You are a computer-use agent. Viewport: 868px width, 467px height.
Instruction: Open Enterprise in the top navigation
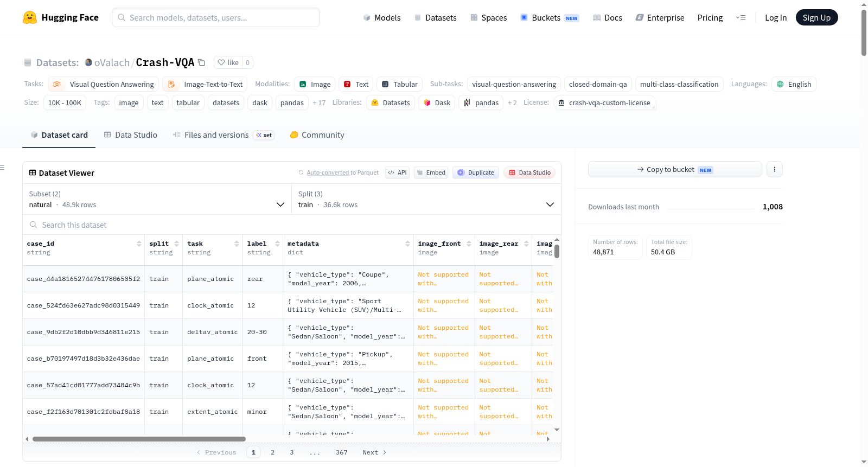[x=660, y=17]
